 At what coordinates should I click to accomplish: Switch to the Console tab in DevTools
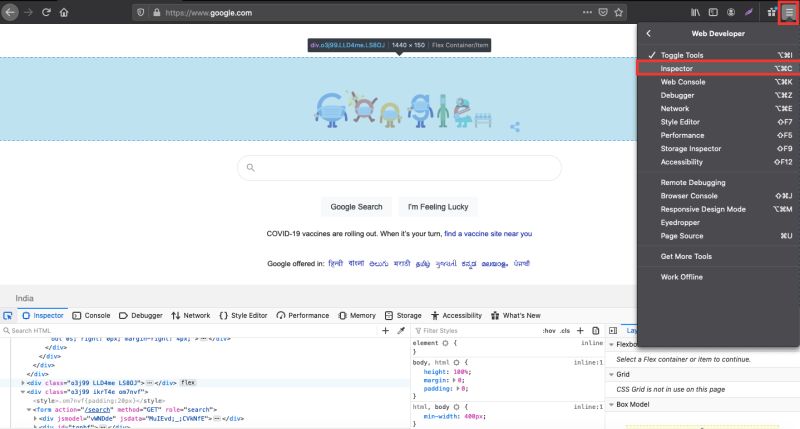(91, 316)
